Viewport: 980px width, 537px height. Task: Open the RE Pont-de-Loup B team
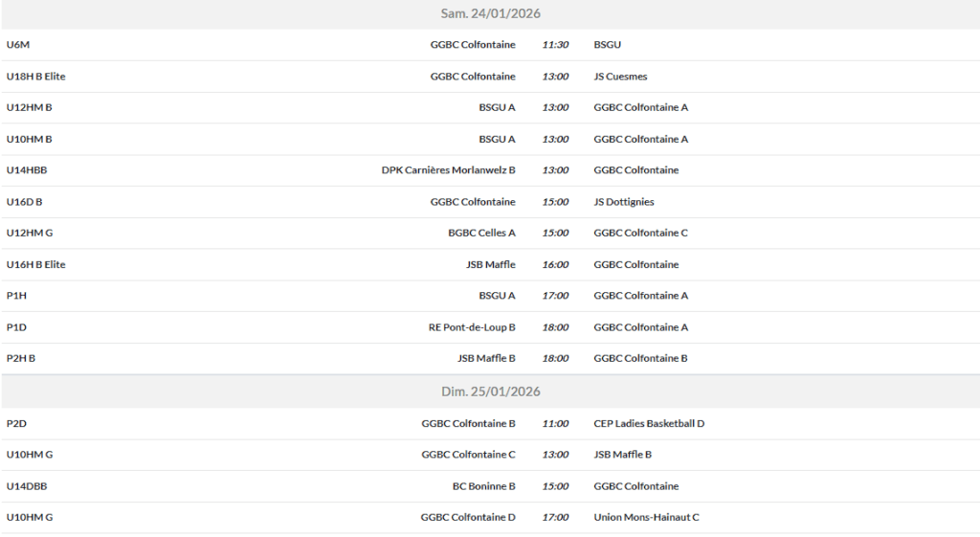472,327
